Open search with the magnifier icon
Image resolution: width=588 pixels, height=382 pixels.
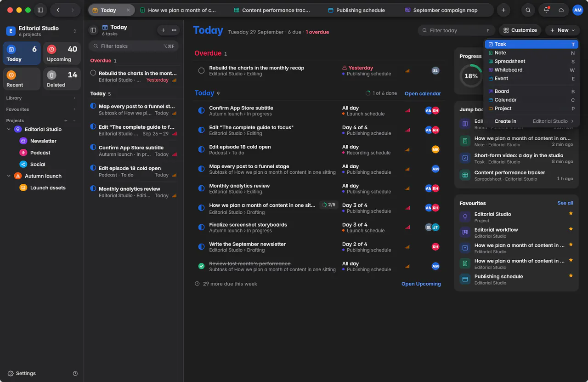click(528, 10)
